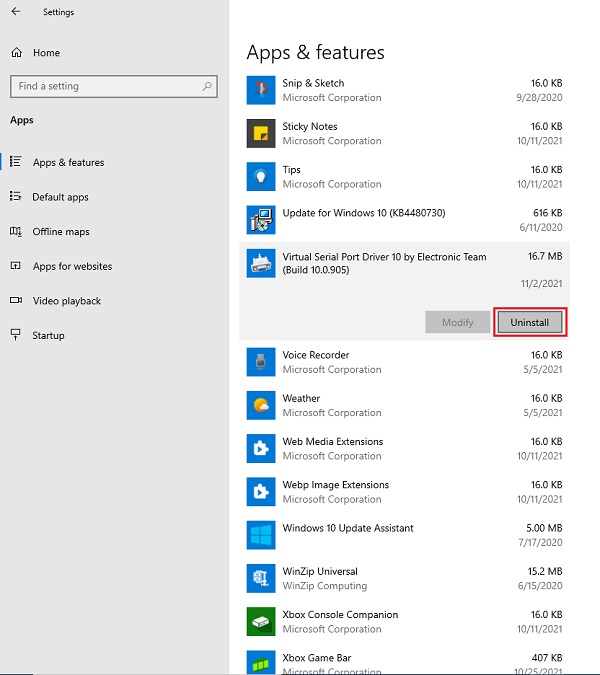Click the Webp Image Extensions icon
The image size is (600, 675).
pyautogui.click(x=261, y=492)
